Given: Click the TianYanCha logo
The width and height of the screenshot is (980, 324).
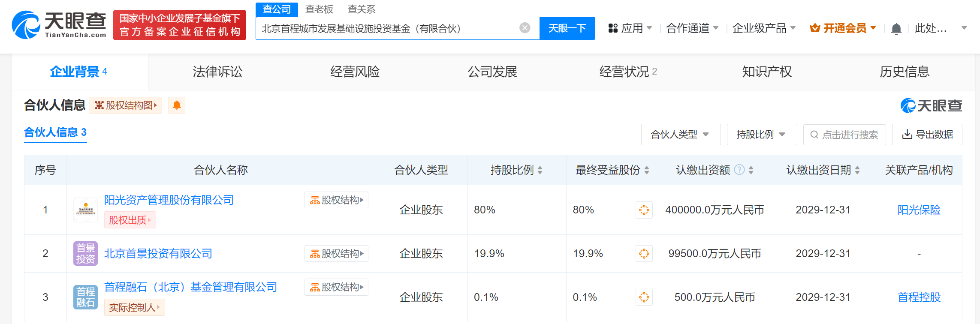Looking at the screenshot, I should [x=59, y=25].
